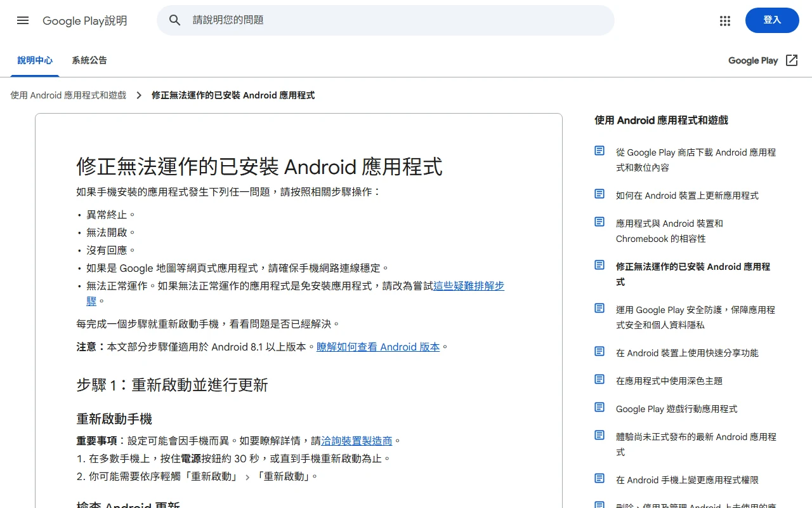The width and height of the screenshot is (812, 508).
Task: Click the page title 修正無法運作的已安裝 Android 應用程式
Action: tap(259, 166)
